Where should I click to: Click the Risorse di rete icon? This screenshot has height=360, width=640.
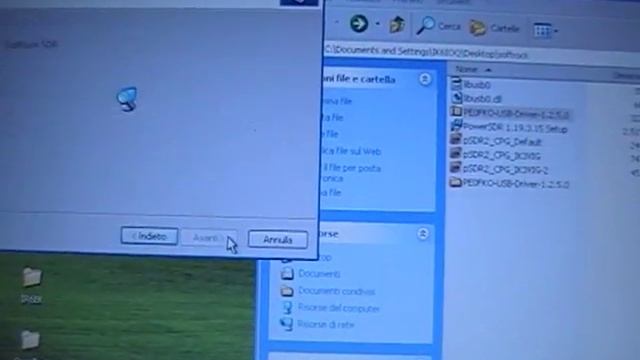[287, 324]
